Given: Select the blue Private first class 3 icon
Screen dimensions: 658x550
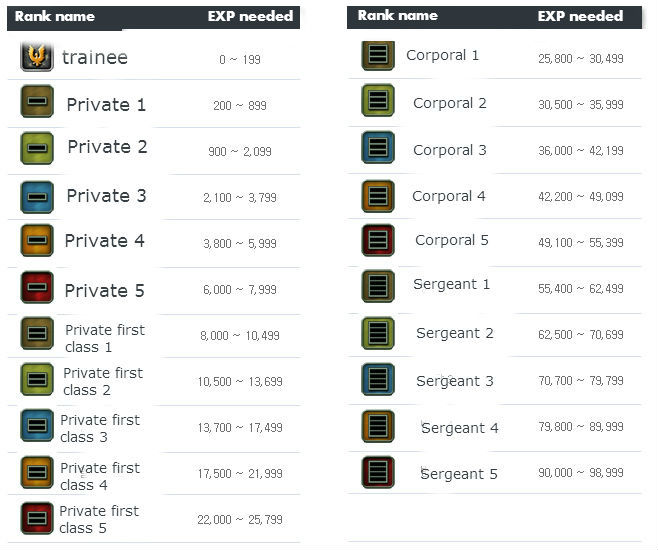Looking at the screenshot, I should point(37,425).
